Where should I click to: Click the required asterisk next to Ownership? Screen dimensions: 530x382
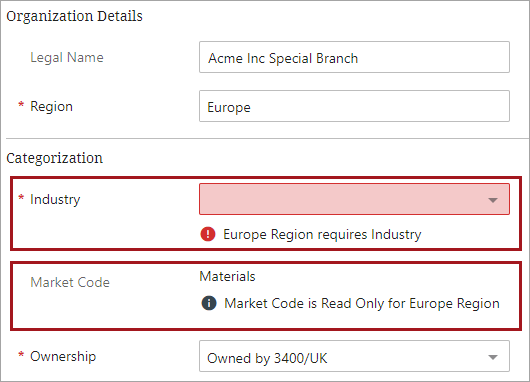(21, 355)
